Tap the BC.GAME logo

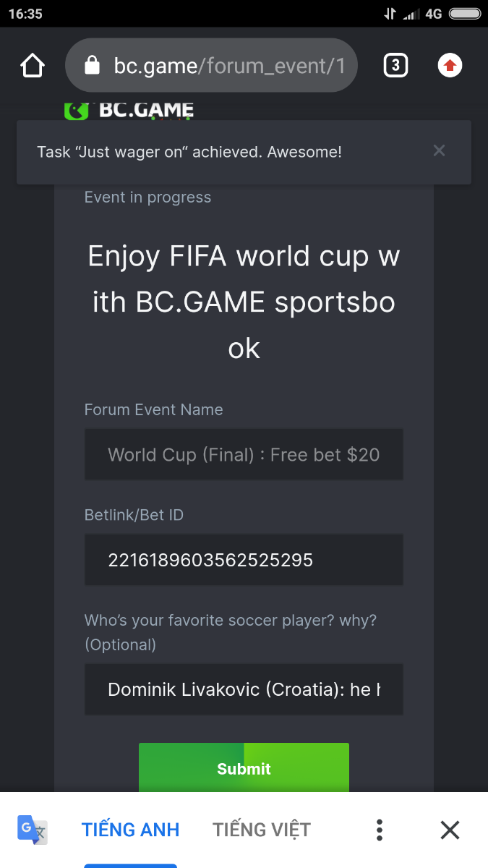[129, 111]
